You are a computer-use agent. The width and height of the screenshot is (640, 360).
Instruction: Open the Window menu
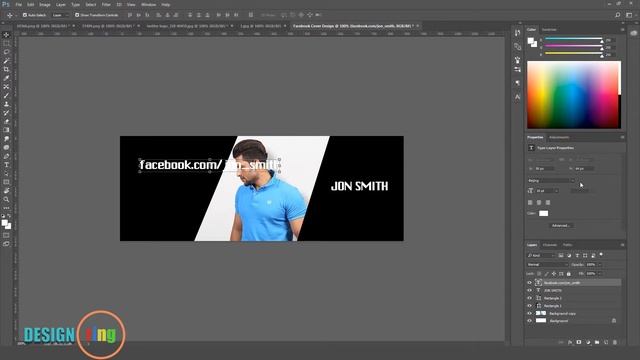(x=148, y=4)
